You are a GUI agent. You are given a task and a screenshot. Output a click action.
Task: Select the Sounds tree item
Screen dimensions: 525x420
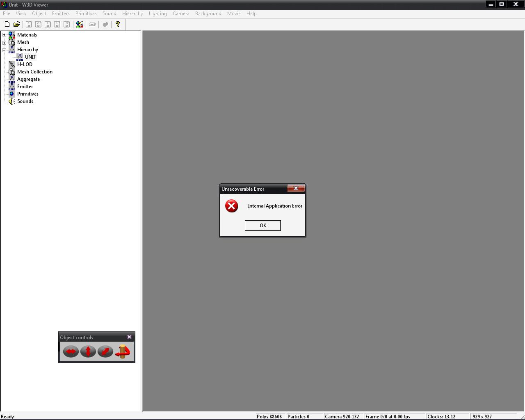(25, 101)
